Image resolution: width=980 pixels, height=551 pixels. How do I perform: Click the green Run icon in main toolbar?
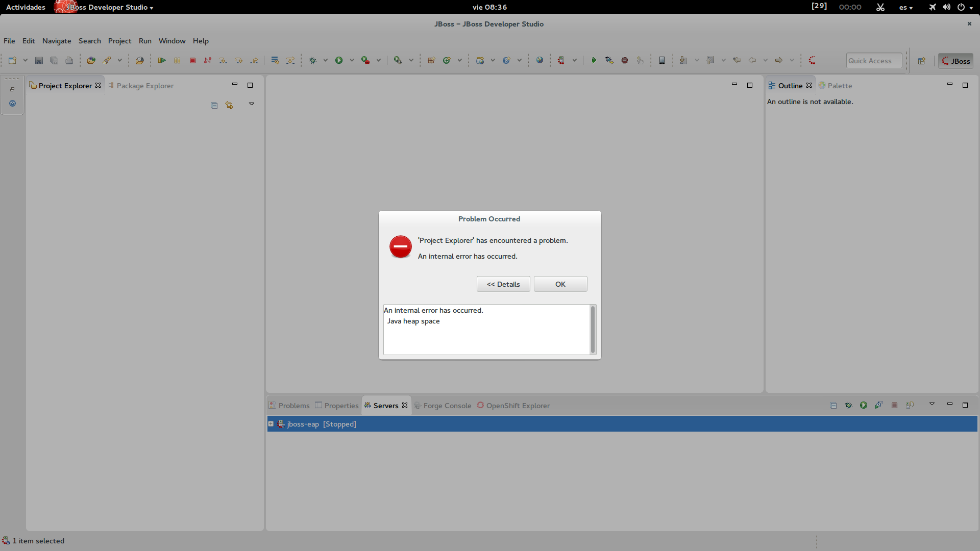click(x=339, y=60)
